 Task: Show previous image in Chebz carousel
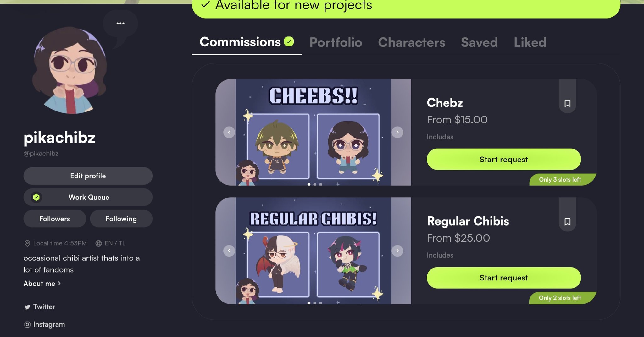click(229, 132)
